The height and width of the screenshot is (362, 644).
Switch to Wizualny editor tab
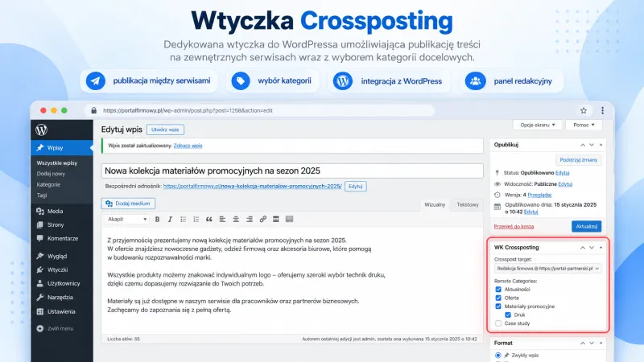(x=435, y=205)
